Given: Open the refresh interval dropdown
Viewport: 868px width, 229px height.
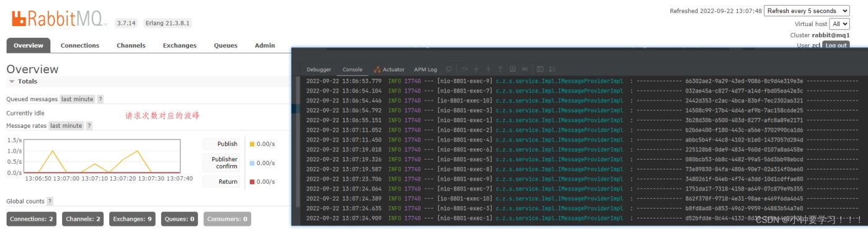Looking at the screenshot, I should coord(807,11).
